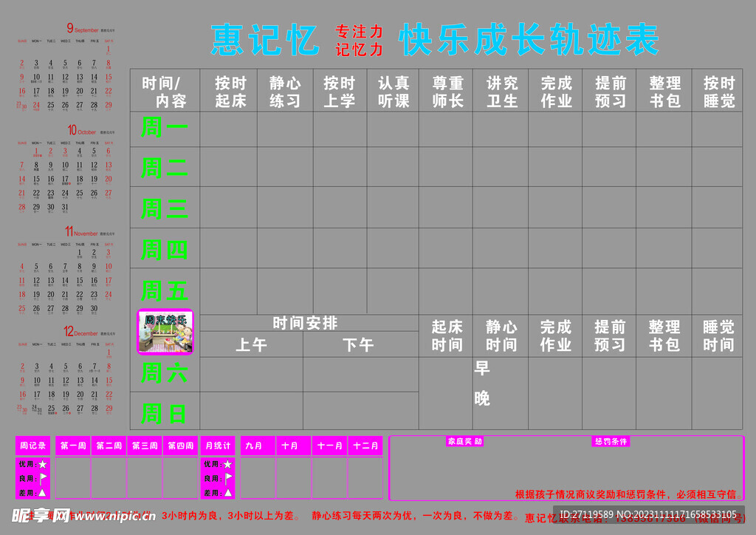
Task: Click the 早 label in weekend section
Action: 482,367
